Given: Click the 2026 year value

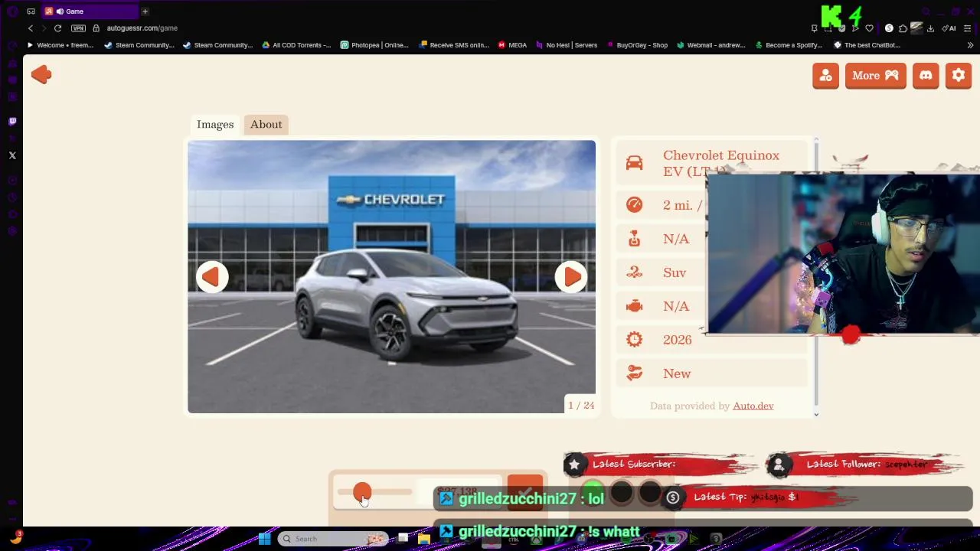Looking at the screenshot, I should 677,340.
